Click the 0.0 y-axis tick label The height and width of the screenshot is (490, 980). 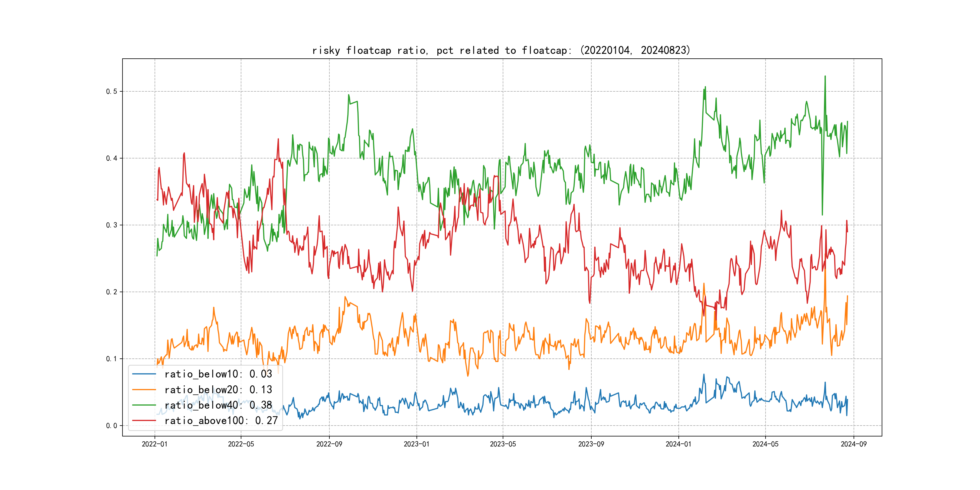coord(112,426)
